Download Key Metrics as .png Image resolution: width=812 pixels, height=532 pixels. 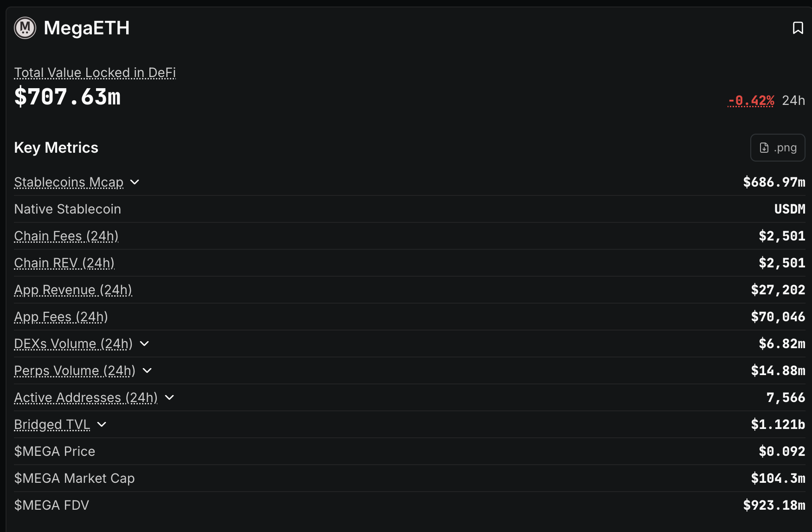[x=778, y=148]
